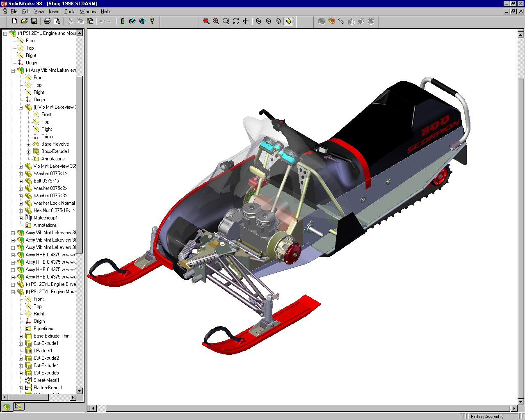Select the Zoom to Area tool

click(x=216, y=21)
